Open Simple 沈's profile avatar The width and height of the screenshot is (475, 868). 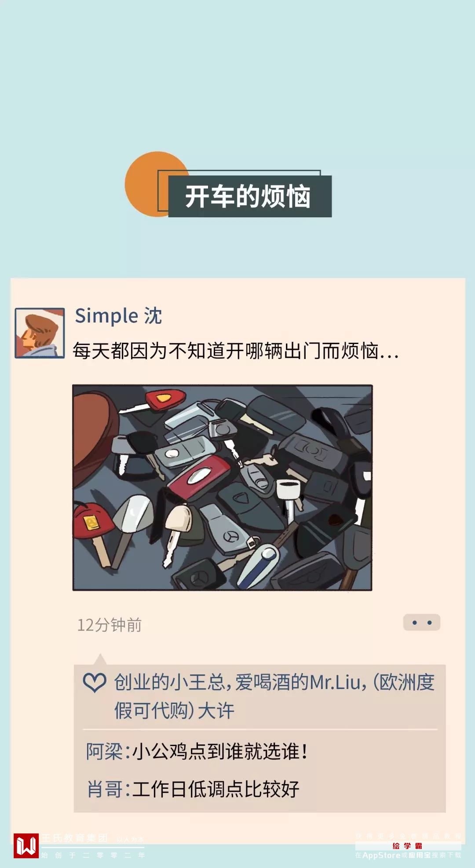pos(40,333)
